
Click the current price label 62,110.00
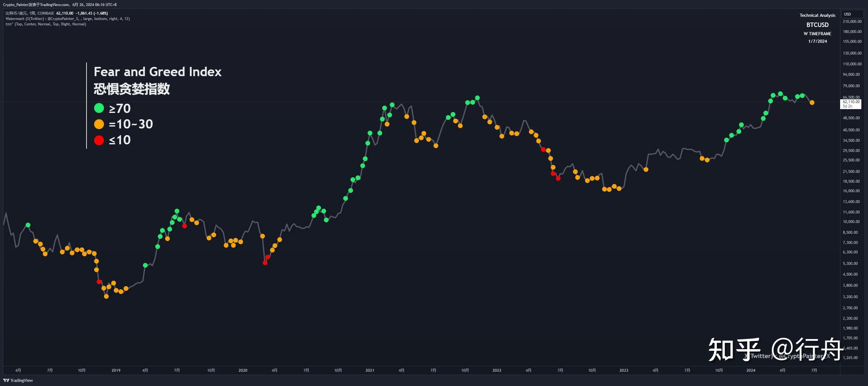[851, 102]
